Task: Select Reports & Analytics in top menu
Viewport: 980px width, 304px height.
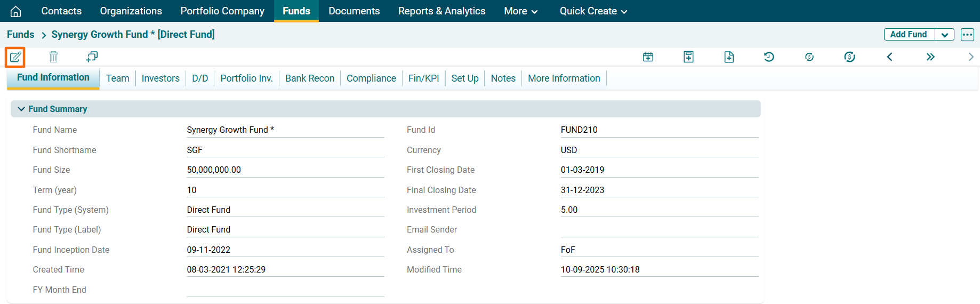Action: (x=441, y=11)
